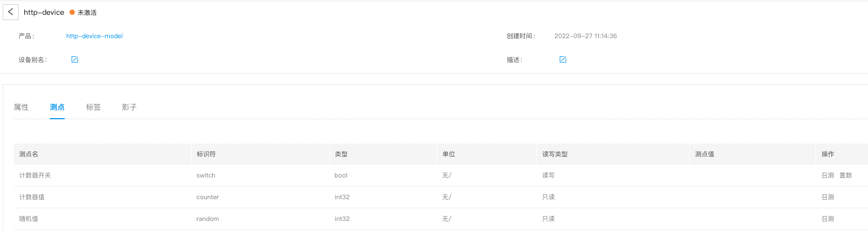Click the http-device title text
This screenshot has height=231, width=868.
click(44, 12)
